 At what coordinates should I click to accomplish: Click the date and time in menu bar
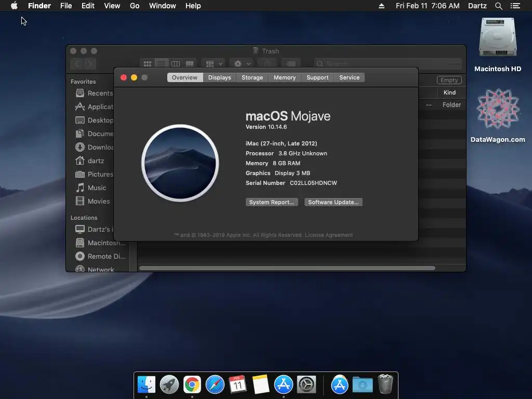428,6
